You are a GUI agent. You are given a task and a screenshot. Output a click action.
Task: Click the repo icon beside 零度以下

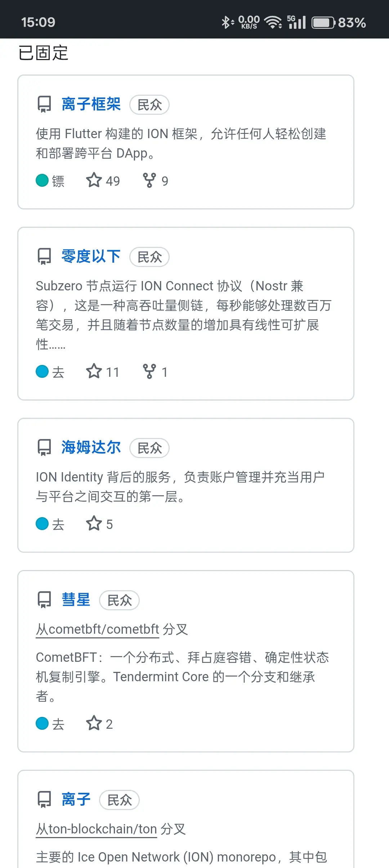pyautogui.click(x=44, y=257)
